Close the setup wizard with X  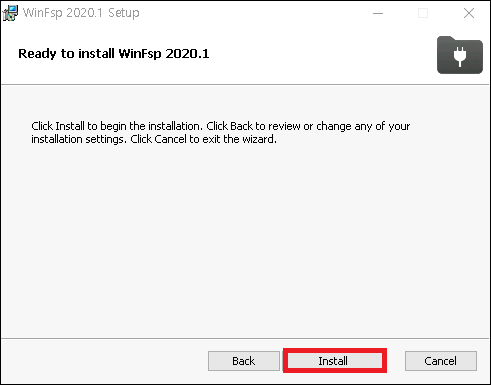point(469,13)
